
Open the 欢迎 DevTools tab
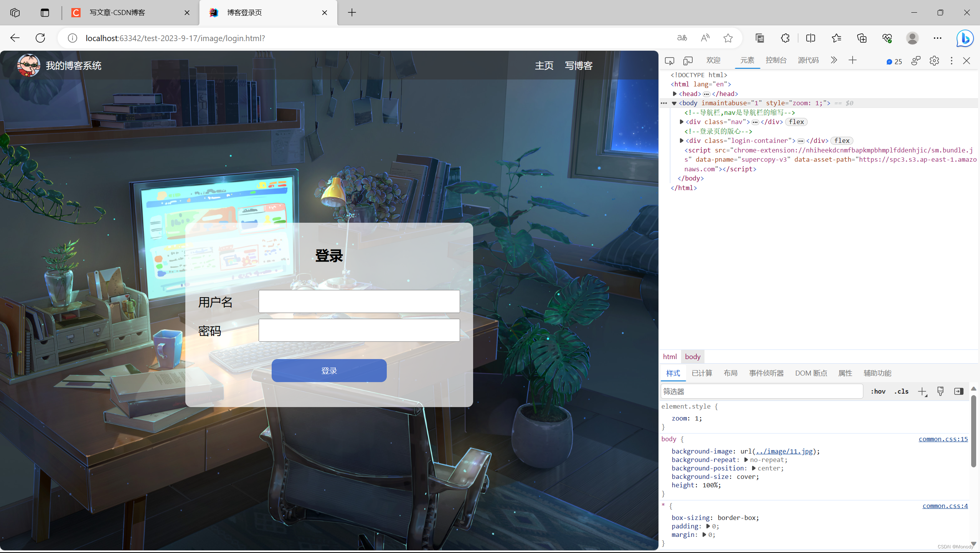click(x=713, y=60)
